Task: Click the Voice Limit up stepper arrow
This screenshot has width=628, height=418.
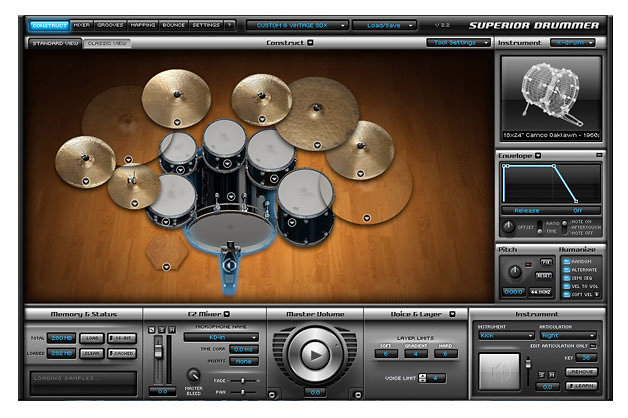Action: click(x=422, y=375)
